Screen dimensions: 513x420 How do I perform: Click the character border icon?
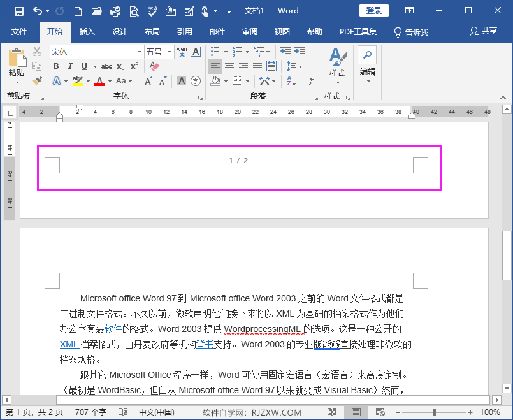click(194, 52)
